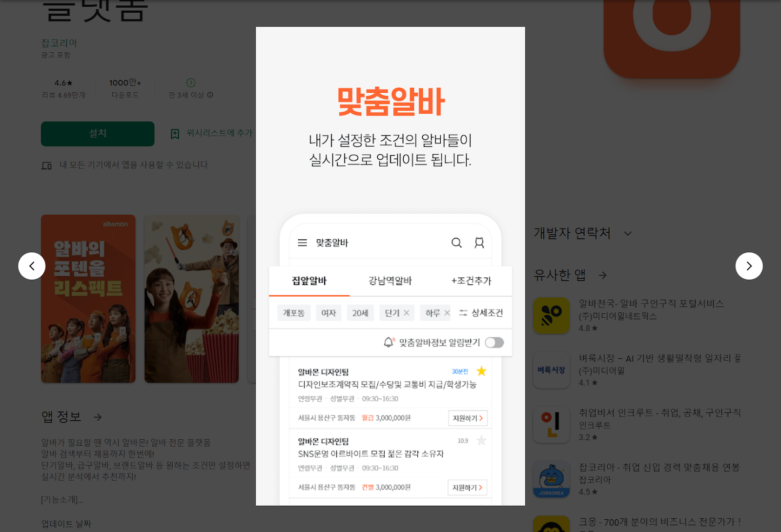The height and width of the screenshot is (532, 781).
Task: Open 인크루트 app icon
Action: click(x=552, y=425)
